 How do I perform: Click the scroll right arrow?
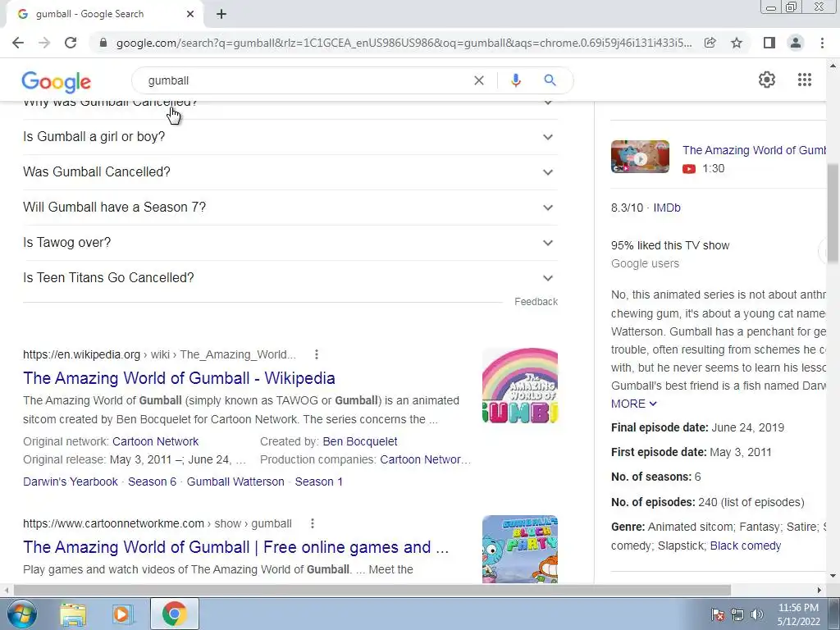[x=819, y=590]
